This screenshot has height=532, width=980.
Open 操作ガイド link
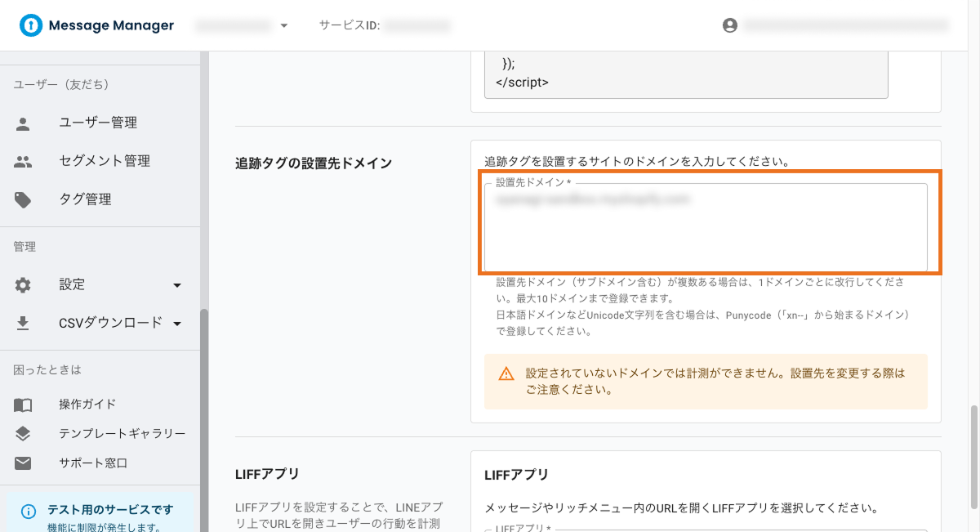87,404
